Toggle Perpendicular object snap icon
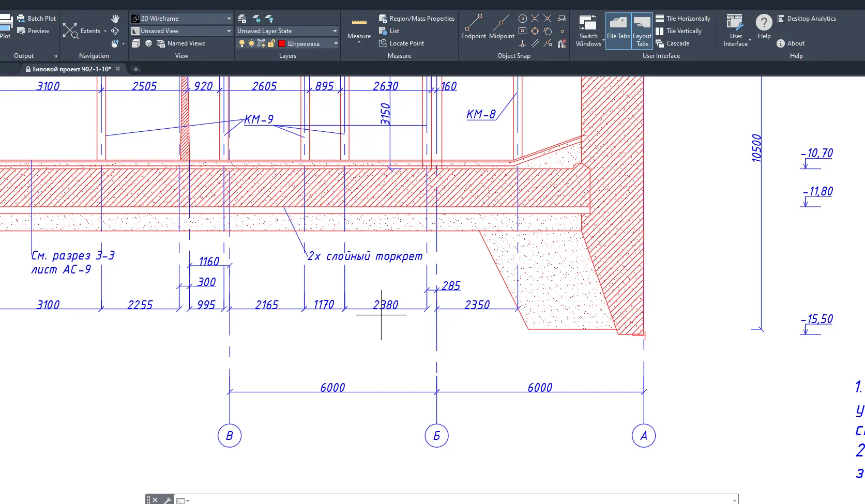Screen dimensions: 865x504 pos(523,43)
